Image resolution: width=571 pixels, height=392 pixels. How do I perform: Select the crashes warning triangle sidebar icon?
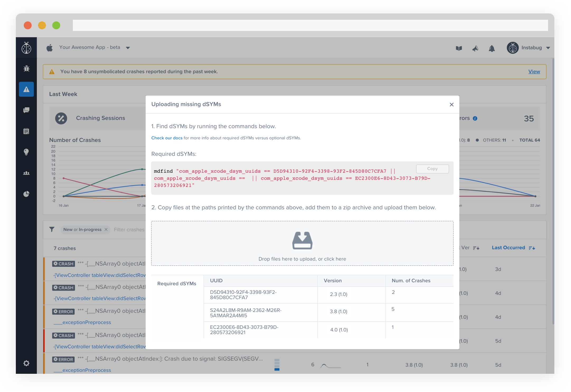click(26, 89)
